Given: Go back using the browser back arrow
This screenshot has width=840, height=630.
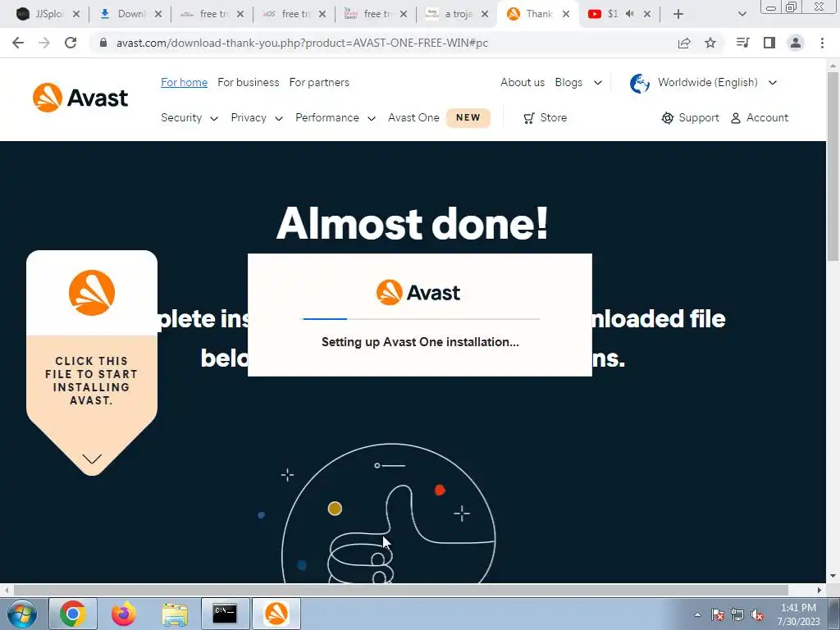Looking at the screenshot, I should point(18,43).
